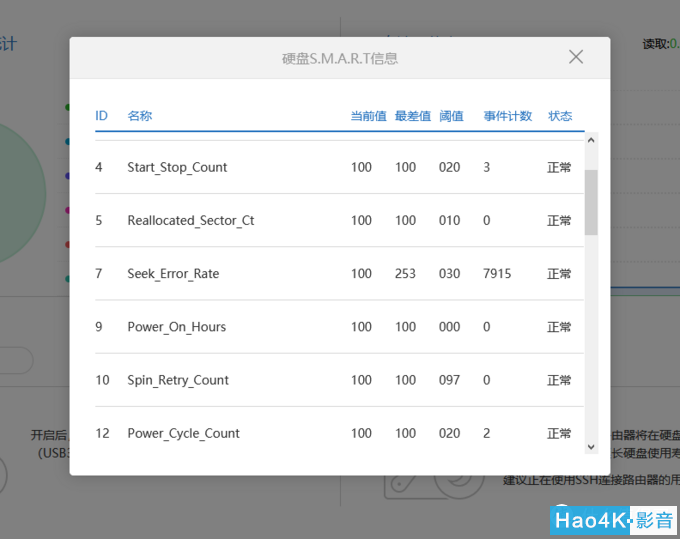Screen dimensions: 680x539
Task: Click 正常 status of Power_Cycle_Count row
Action: tap(559, 433)
